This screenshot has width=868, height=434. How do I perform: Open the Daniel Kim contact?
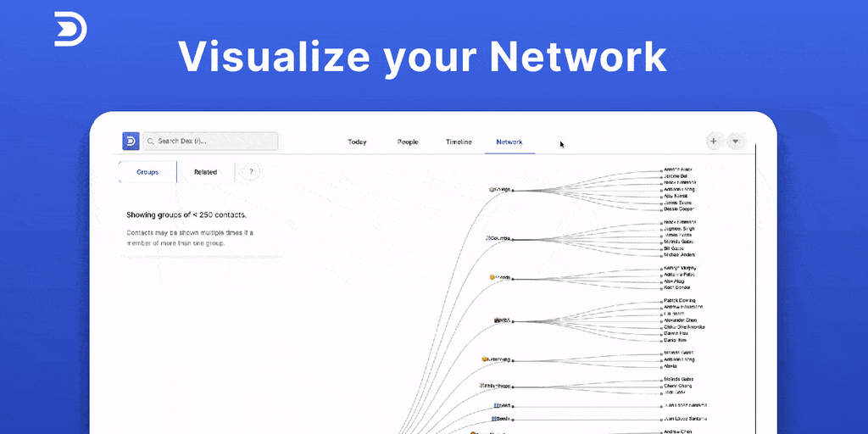[x=675, y=340]
